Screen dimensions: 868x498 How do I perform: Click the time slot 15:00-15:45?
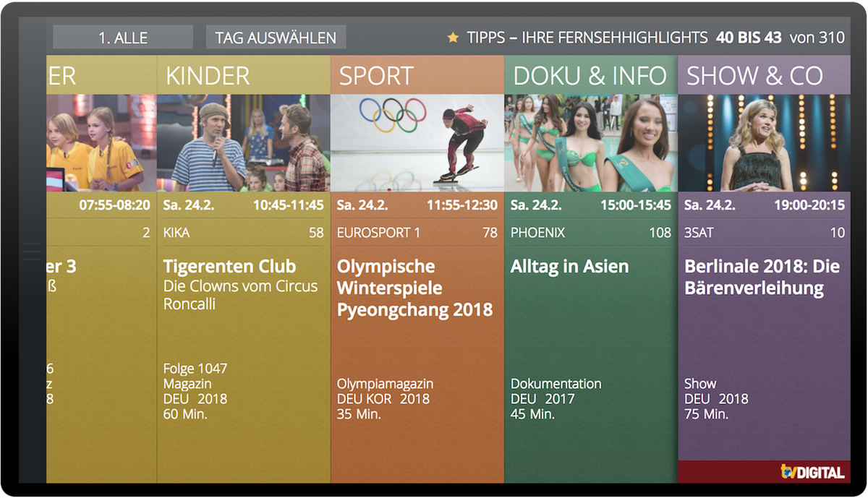click(636, 205)
